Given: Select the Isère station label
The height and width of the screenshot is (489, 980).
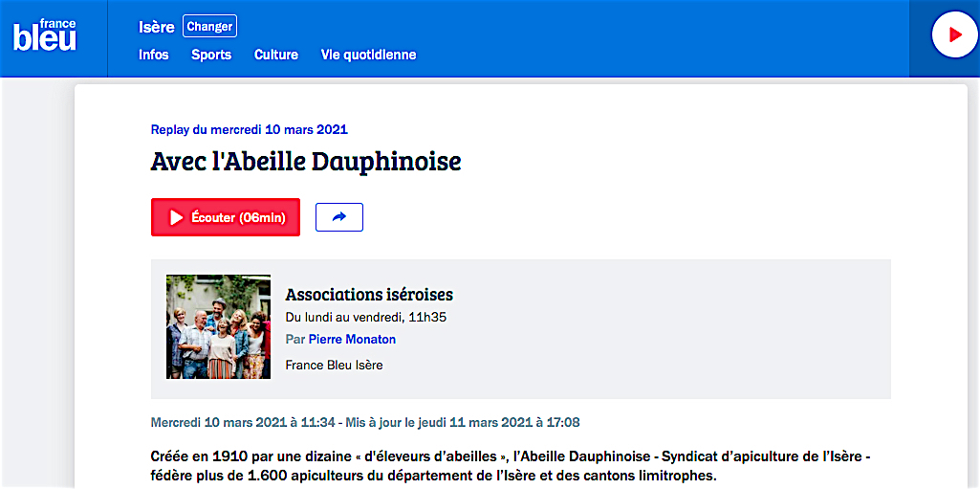Looking at the screenshot, I should (156, 28).
